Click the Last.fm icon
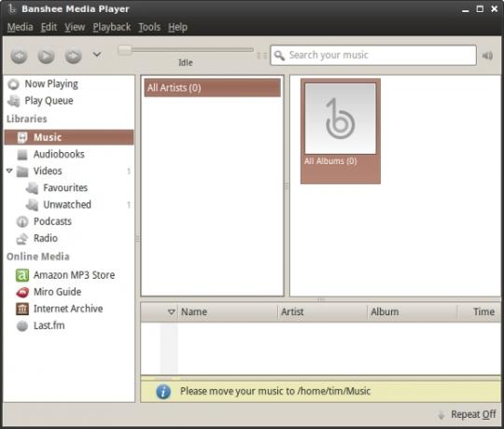 22,325
